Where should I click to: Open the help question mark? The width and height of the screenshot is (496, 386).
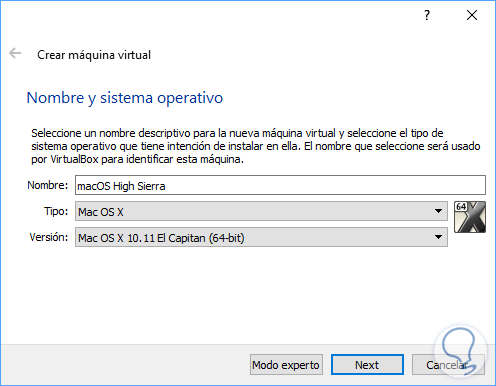pyautogui.click(x=427, y=15)
